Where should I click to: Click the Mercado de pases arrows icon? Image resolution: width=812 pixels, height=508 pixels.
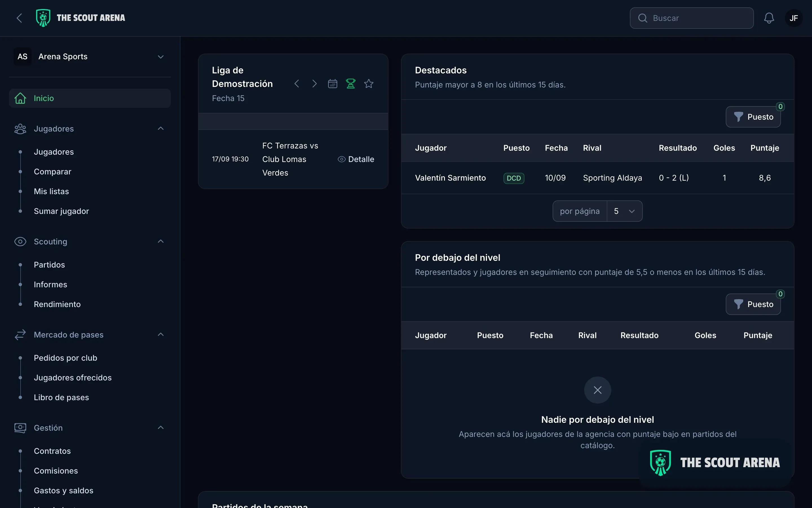(x=20, y=335)
